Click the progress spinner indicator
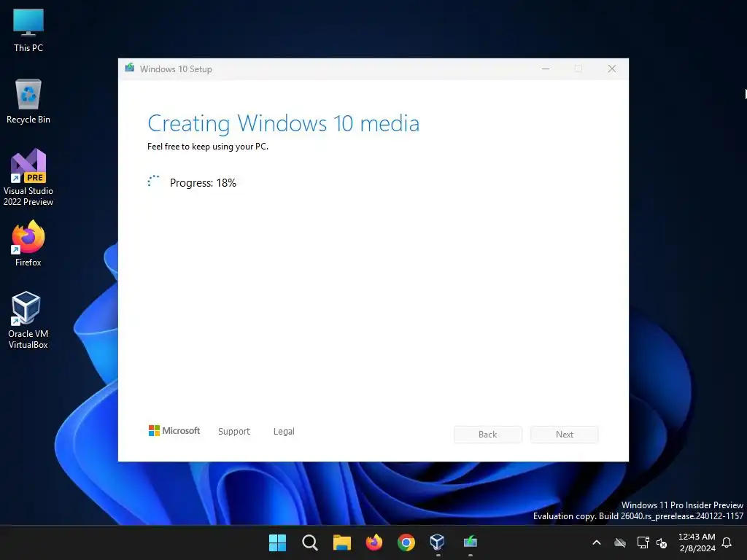Viewport: 747px width, 560px height. 153,182
